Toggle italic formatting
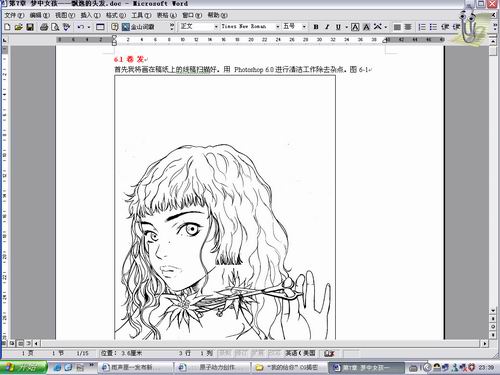This screenshot has width=500, height=375. pos(327,27)
